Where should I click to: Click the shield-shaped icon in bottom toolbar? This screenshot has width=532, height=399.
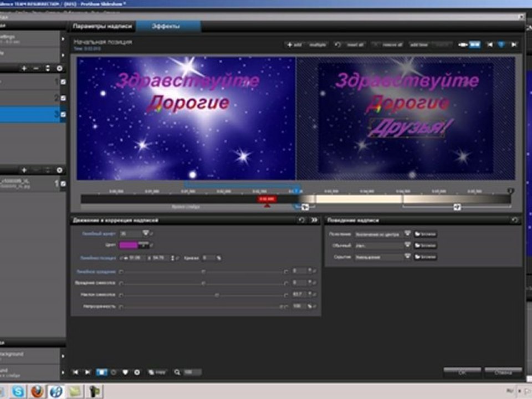pyautogui.click(x=125, y=372)
